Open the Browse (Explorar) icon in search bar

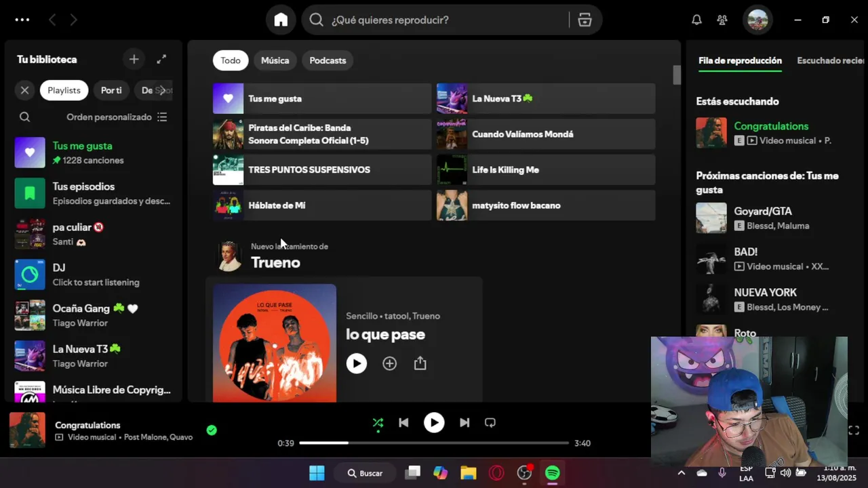(x=585, y=20)
